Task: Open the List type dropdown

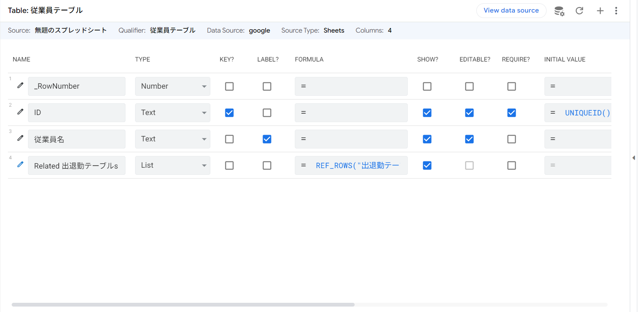Action: point(172,165)
